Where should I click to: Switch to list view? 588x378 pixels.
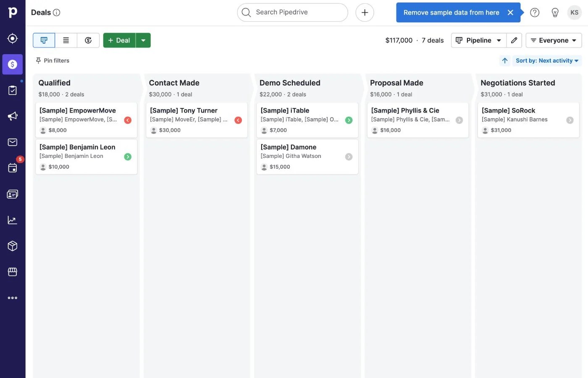[x=66, y=40]
